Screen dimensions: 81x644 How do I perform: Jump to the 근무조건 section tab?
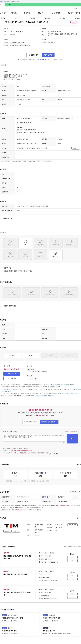coord(17,18)
